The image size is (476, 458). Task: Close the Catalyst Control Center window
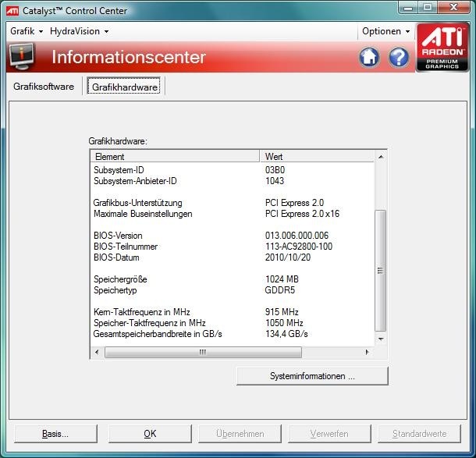click(453, 8)
